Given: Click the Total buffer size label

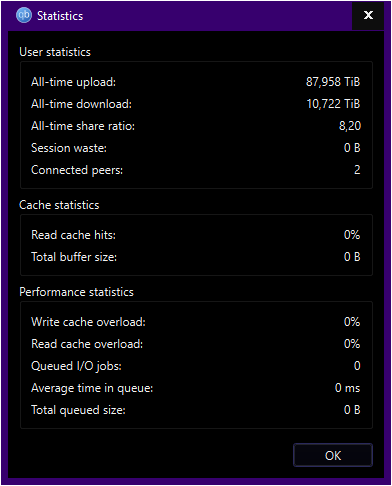Looking at the screenshot, I should 74,257.
